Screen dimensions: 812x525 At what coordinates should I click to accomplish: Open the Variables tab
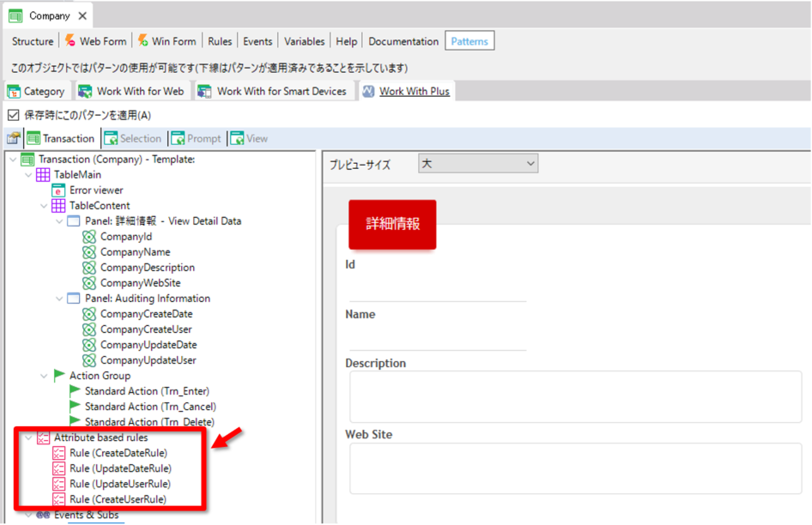304,41
